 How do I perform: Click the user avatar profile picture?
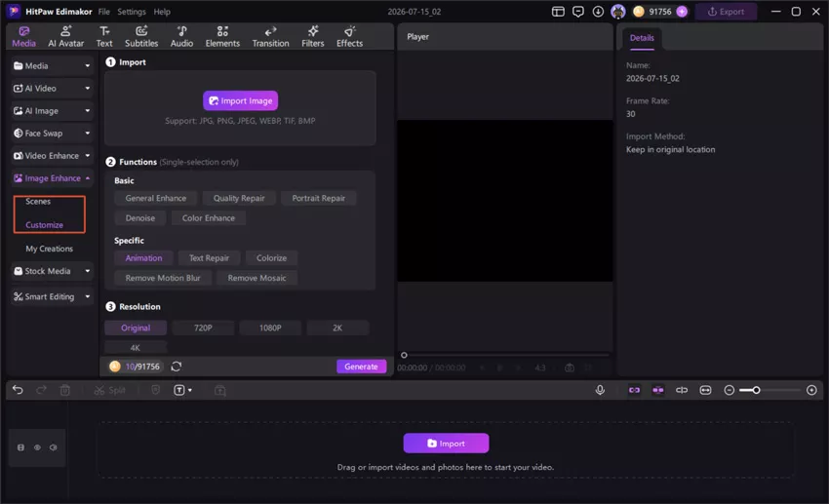618,12
